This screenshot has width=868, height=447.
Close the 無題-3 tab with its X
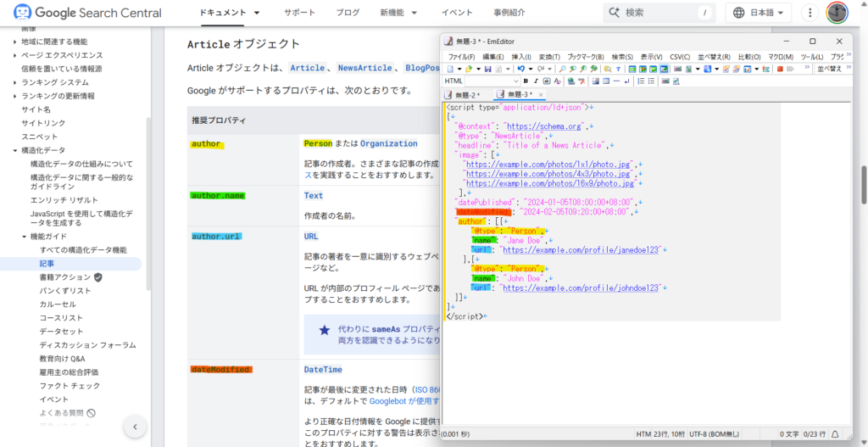click(541, 95)
